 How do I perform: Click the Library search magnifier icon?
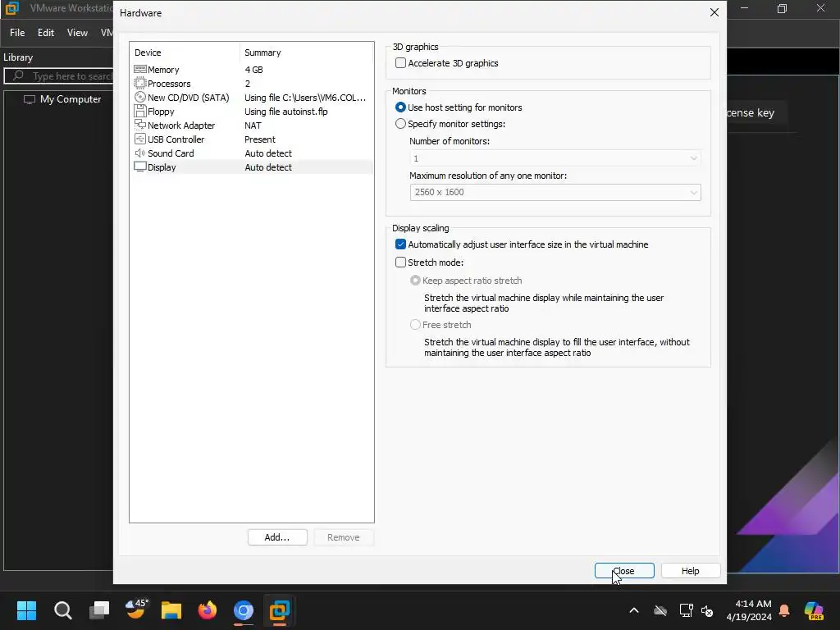[x=18, y=75]
